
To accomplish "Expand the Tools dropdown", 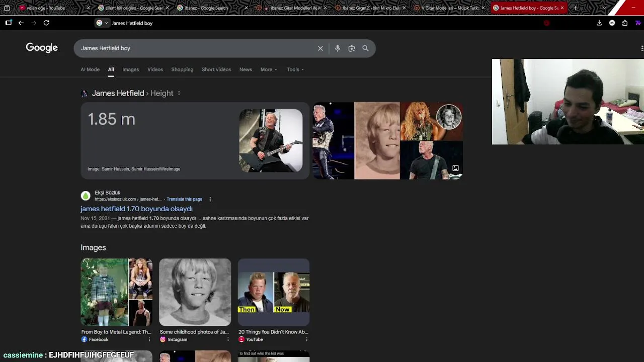I will [295, 69].
